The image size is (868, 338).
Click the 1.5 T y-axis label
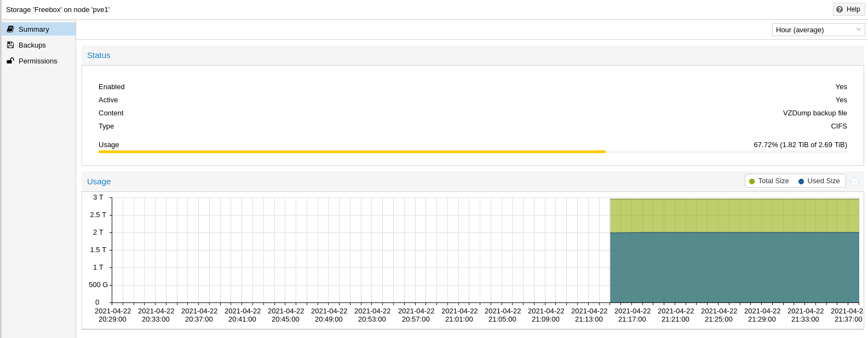click(x=98, y=249)
